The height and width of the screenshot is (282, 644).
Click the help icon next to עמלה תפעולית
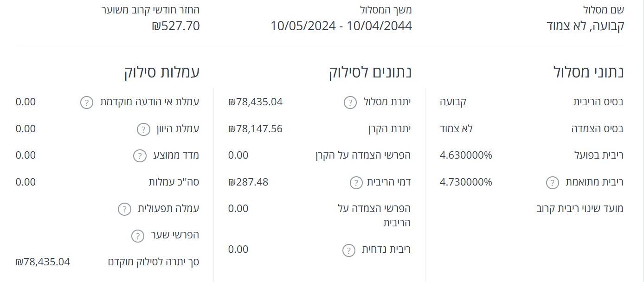point(123,210)
